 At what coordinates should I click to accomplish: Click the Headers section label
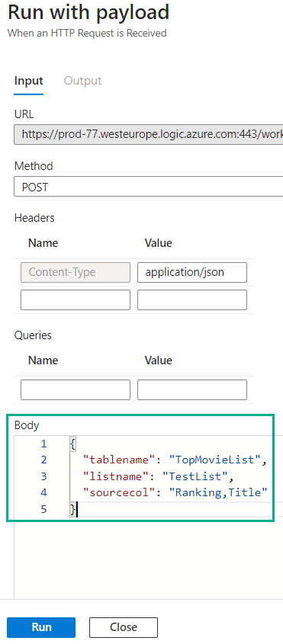(x=34, y=218)
